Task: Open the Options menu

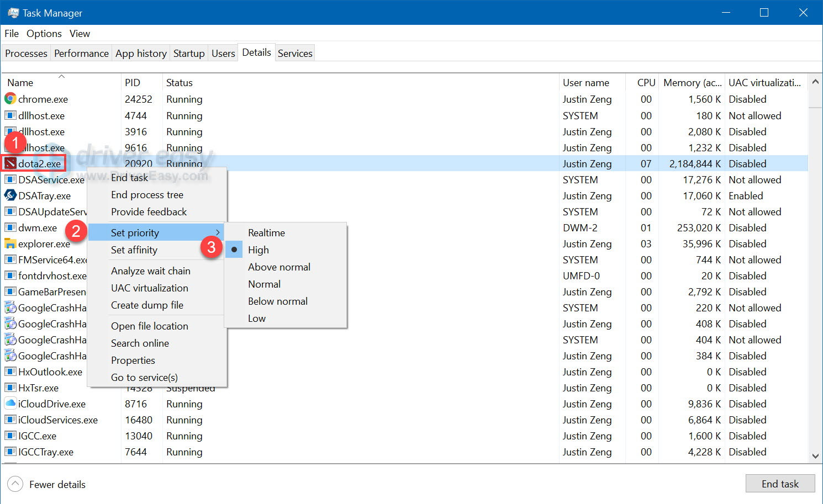Action: pos(44,33)
